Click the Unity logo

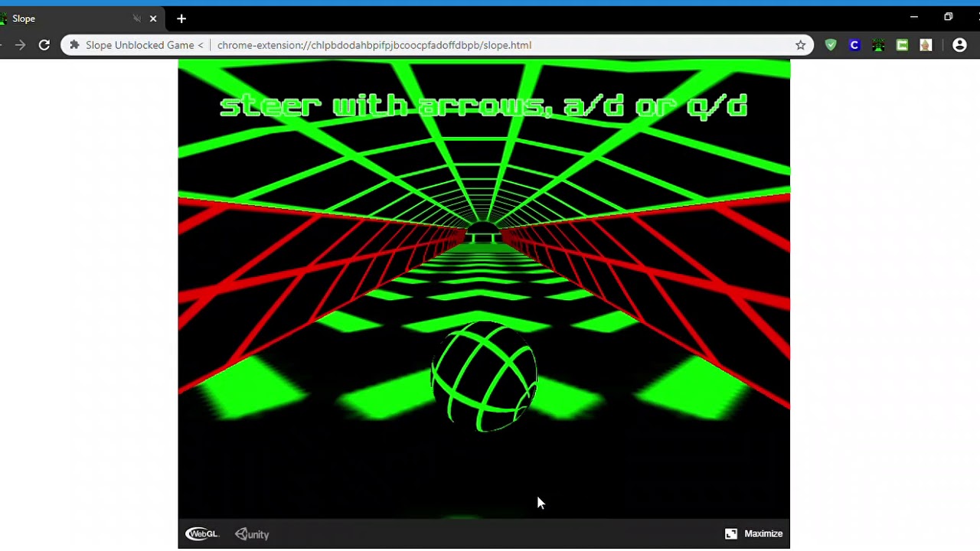252,534
